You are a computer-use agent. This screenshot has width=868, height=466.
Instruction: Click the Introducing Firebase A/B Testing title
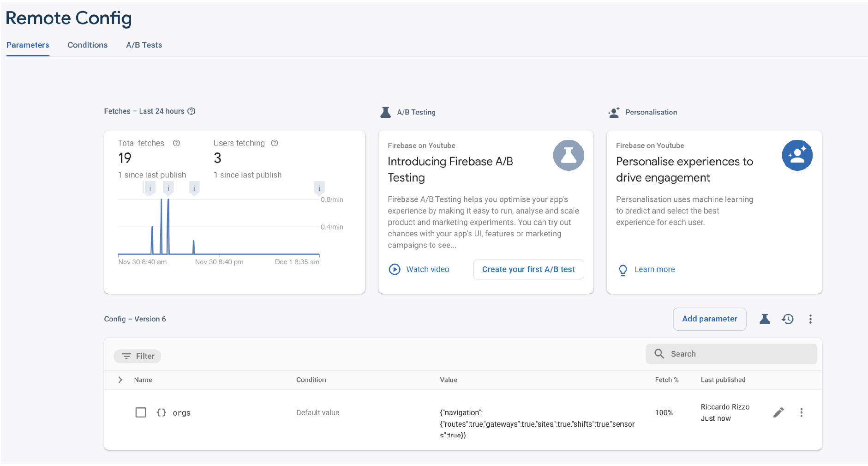[x=450, y=169]
